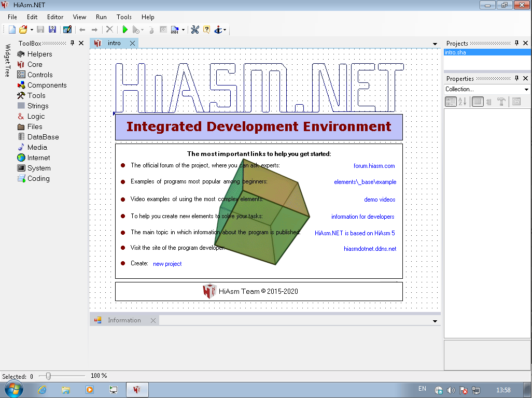The width and height of the screenshot is (532, 398).
Task: Expand the Collection dropdown in Properties
Action: (x=527, y=89)
